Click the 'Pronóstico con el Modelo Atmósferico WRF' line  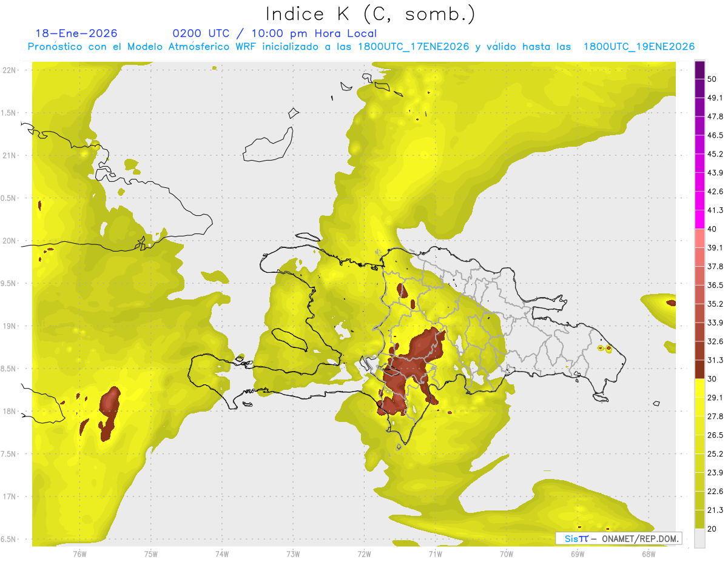pyautogui.click(x=361, y=47)
